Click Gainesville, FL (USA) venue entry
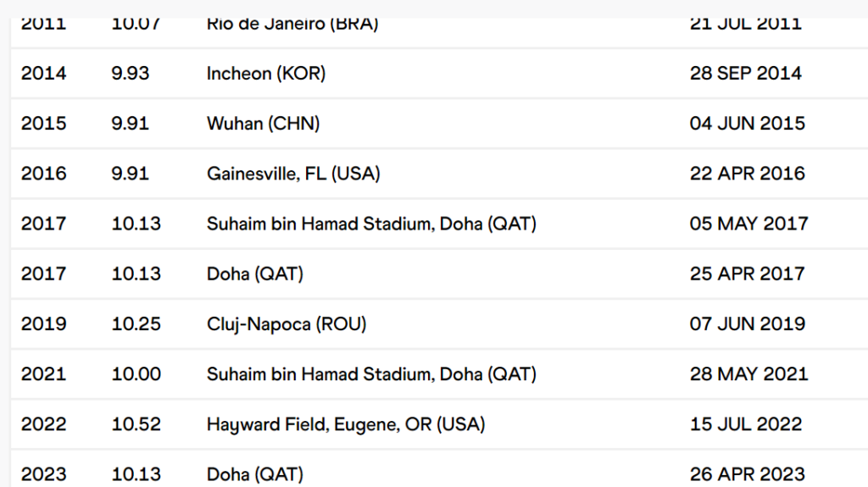Image resolution: width=868 pixels, height=487 pixels. tap(293, 174)
